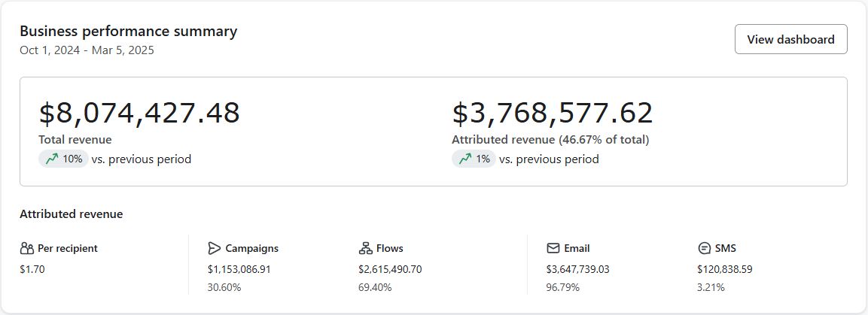Click the total revenue 10% trend arrow icon
This screenshot has height=315, width=868.
[x=51, y=159]
